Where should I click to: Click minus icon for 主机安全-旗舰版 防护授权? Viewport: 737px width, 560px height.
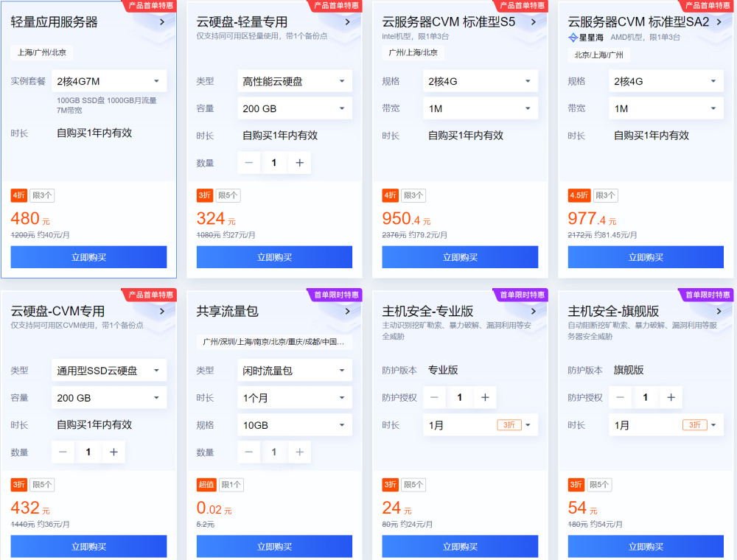tap(621, 398)
